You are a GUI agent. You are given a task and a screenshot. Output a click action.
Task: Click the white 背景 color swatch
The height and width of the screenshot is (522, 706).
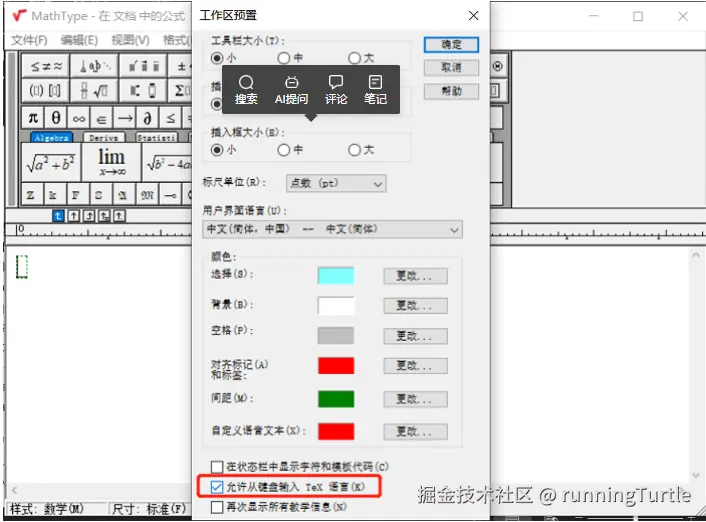tap(336, 305)
